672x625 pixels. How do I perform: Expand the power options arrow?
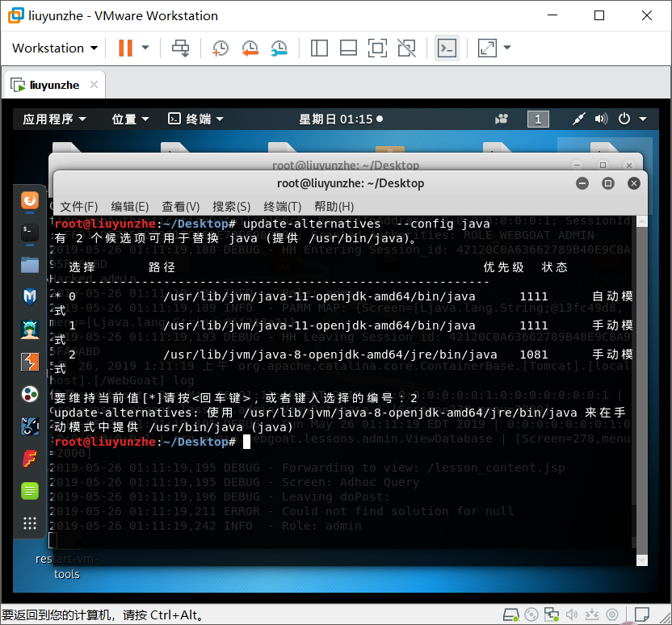145,48
